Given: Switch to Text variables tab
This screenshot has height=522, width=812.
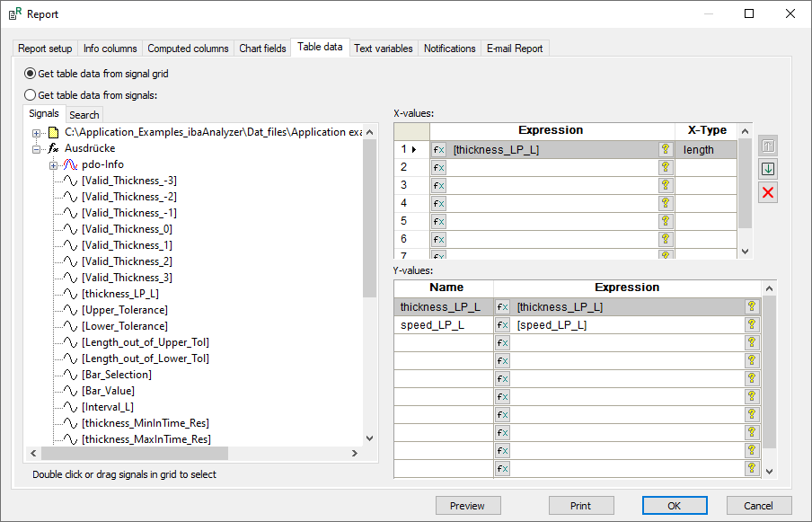Looking at the screenshot, I should (384, 49).
